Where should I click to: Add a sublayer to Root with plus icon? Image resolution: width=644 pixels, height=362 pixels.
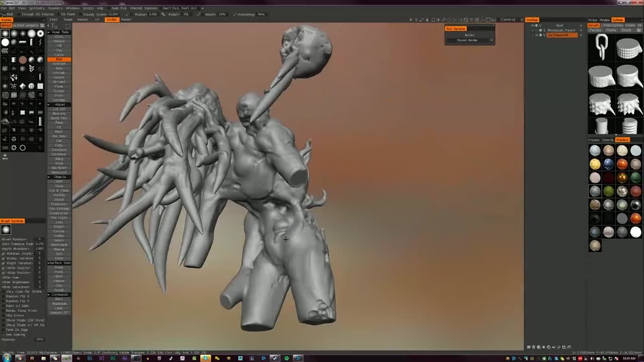pos(582,26)
